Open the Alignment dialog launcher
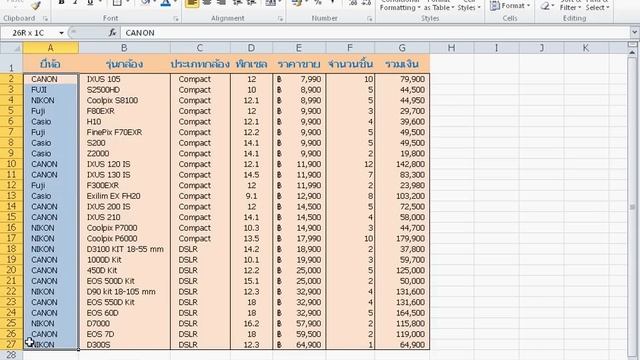 coord(280,19)
